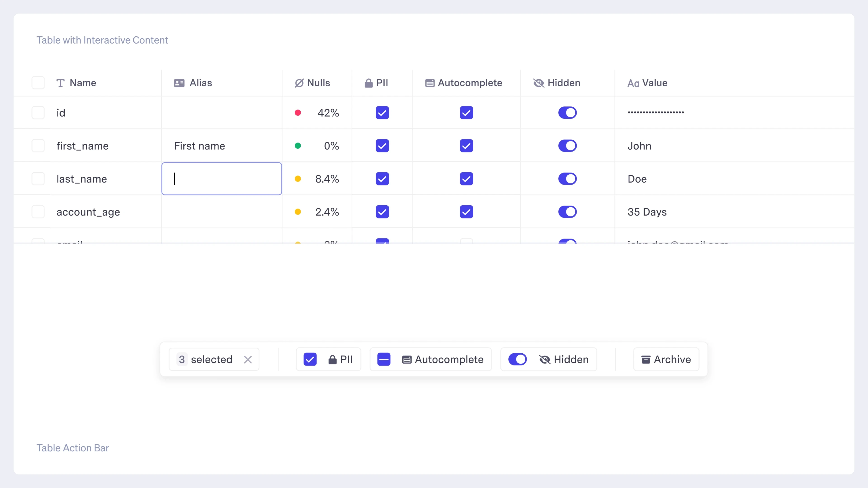Click the text type icon beside Name header
The width and height of the screenshot is (868, 488).
coord(60,83)
